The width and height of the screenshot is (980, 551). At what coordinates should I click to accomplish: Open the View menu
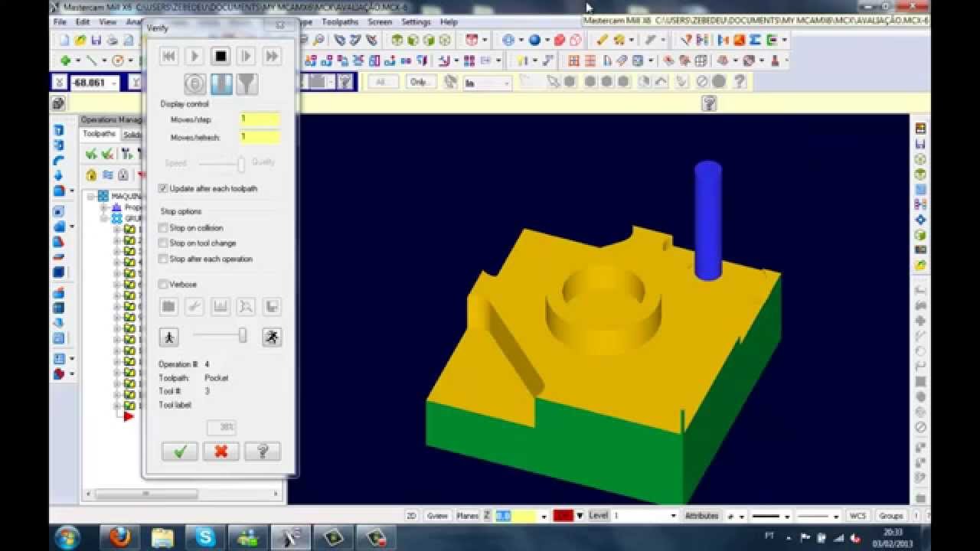[x=108, y=22]
